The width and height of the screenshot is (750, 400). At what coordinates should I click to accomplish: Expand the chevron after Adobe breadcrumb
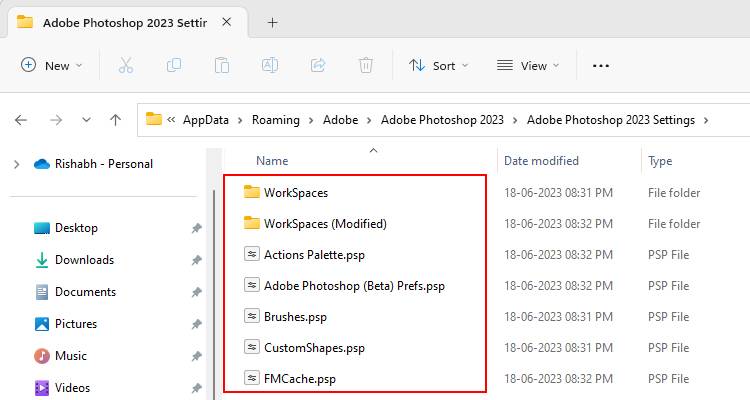369,120
